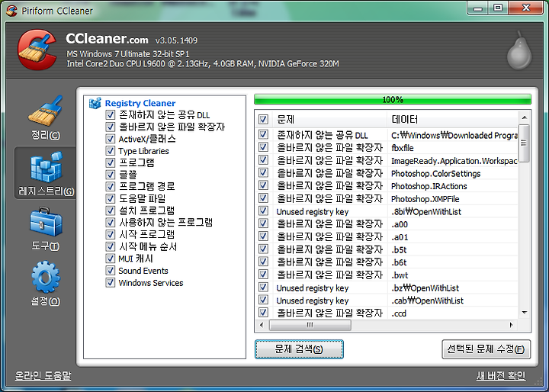Image resolution: width=549 pixels, height=392 pixels.
Task: Toggle the 시작 프로그램 checkbox
Action: [111, 234]
